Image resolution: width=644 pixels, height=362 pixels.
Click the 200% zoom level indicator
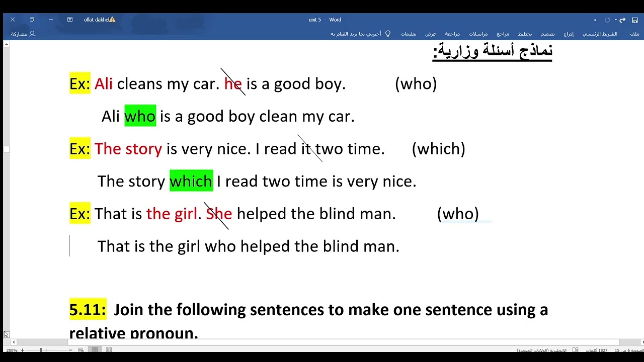(11, 350)
